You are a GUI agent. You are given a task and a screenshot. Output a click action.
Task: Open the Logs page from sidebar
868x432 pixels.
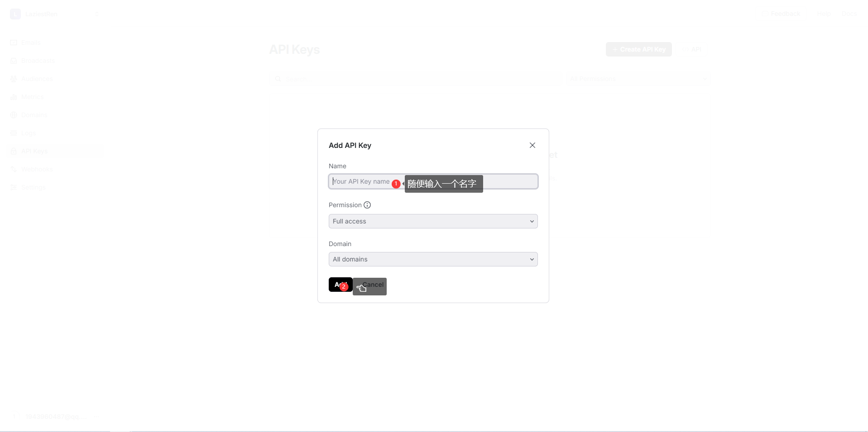pyautogui.click(x=28, y=133)
